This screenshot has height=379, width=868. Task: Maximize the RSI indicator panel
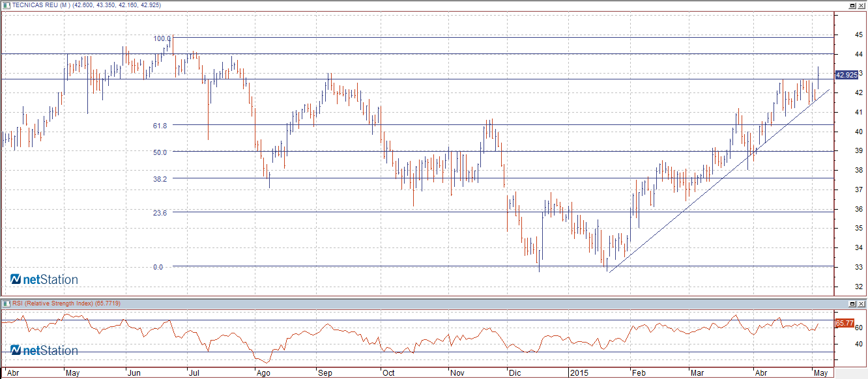coord(852,304)
